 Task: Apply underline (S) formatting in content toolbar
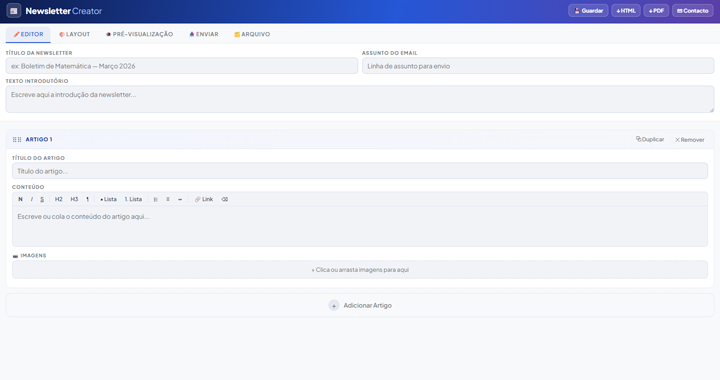coord(42,199)
